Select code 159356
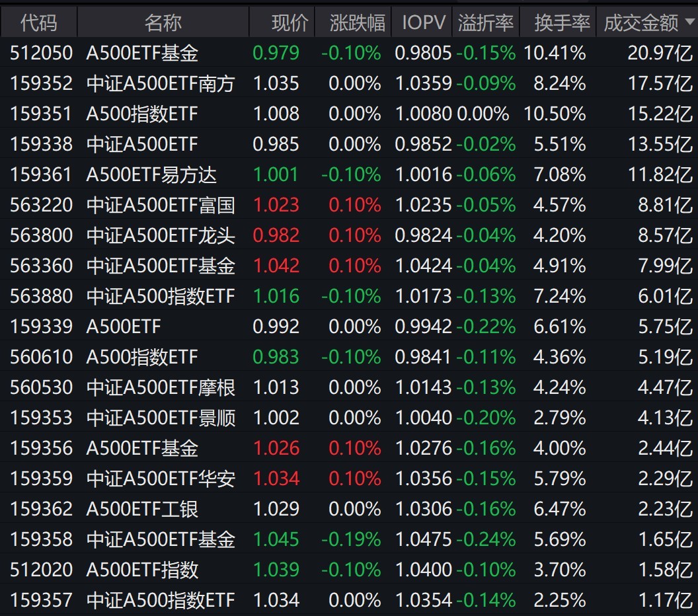Viewport: 698px width, 616px height. [x=41, y=448]
